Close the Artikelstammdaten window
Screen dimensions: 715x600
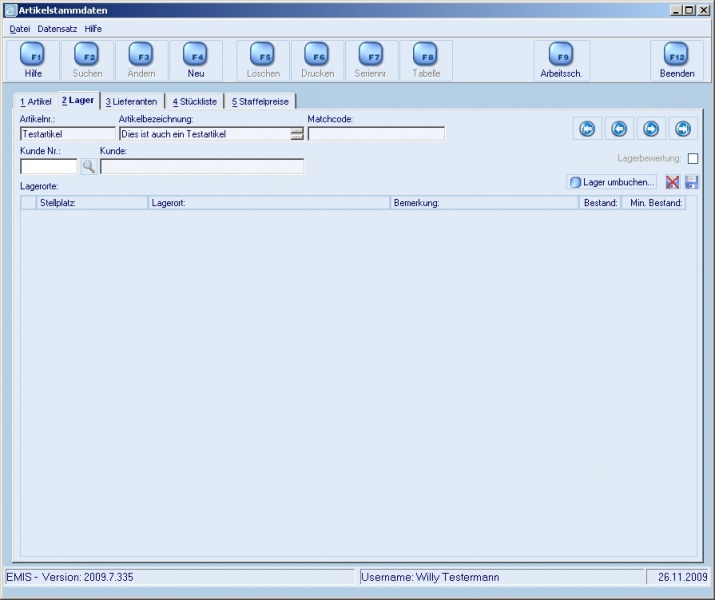[x=703, y=10]
